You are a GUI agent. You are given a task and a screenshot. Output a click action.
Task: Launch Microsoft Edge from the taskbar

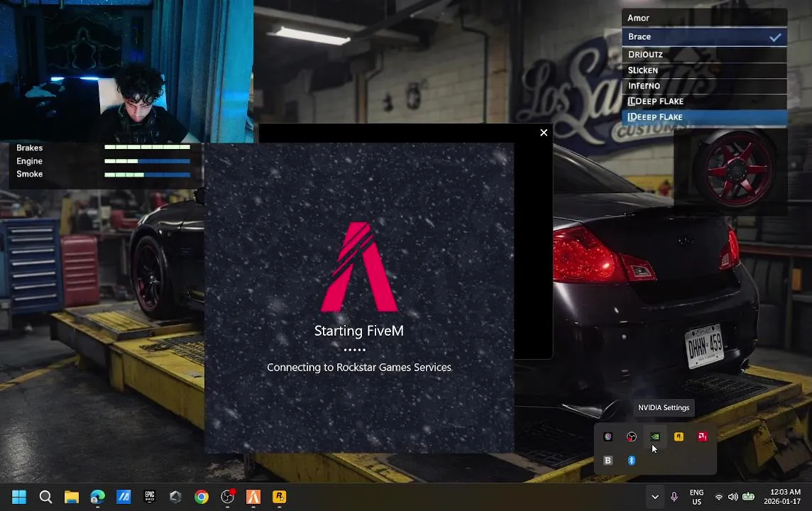97,497
